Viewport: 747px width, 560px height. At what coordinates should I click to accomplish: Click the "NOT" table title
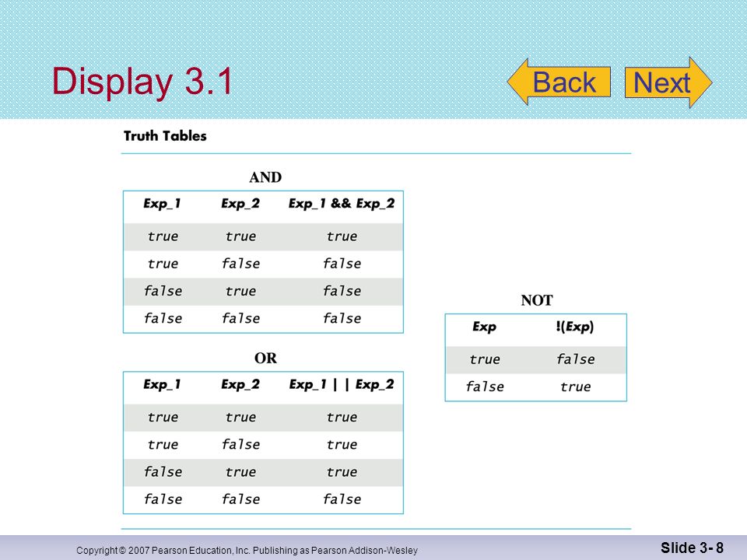[536, 300]
